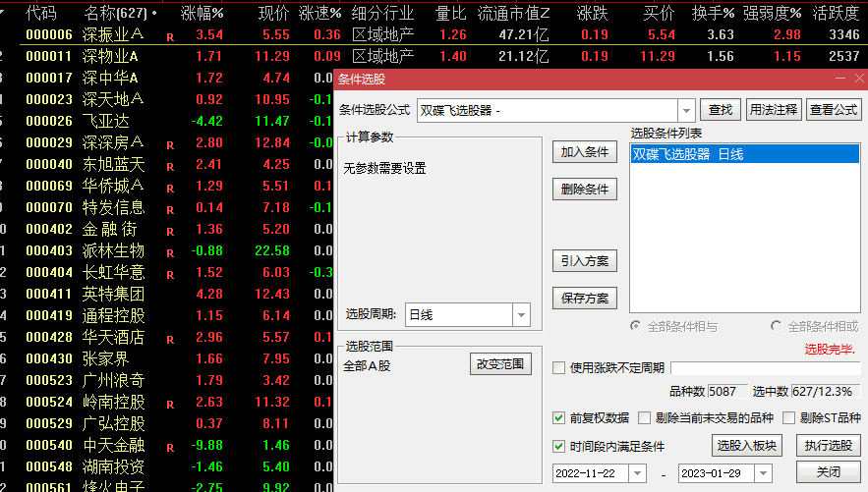Click the 涨速% column header

coord(319,14)
